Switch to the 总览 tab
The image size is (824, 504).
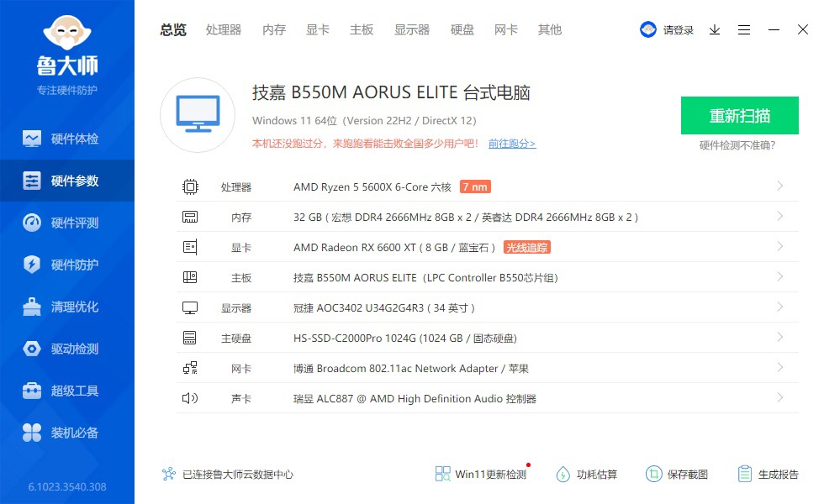click(x=173, y=30)
